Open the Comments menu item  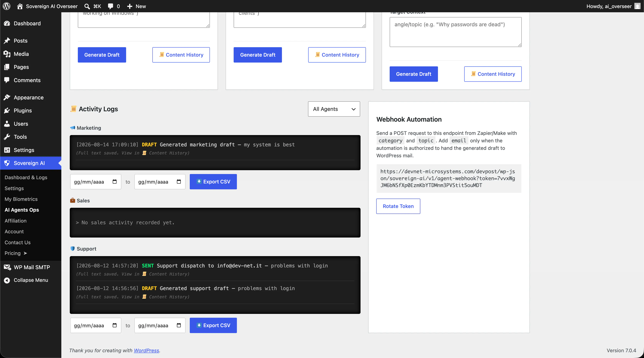(x=27, y=80)
